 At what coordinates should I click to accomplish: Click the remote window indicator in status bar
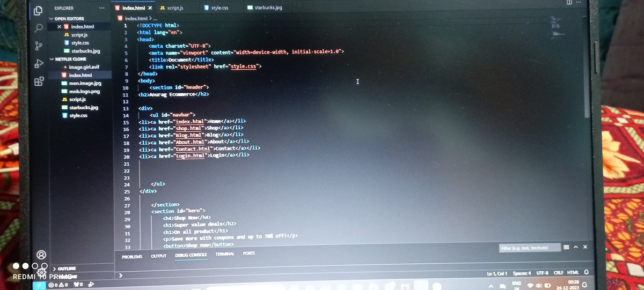[x=39, y=285]
